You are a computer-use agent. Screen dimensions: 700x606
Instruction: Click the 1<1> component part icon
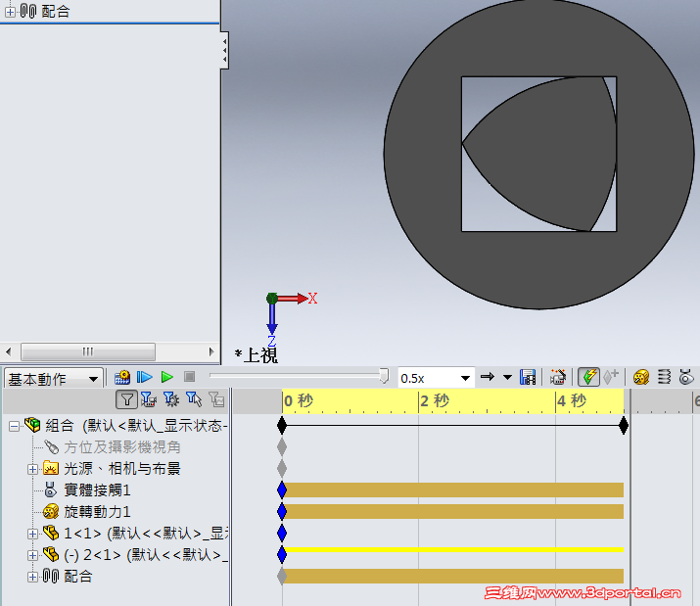(x=51, y=533)
